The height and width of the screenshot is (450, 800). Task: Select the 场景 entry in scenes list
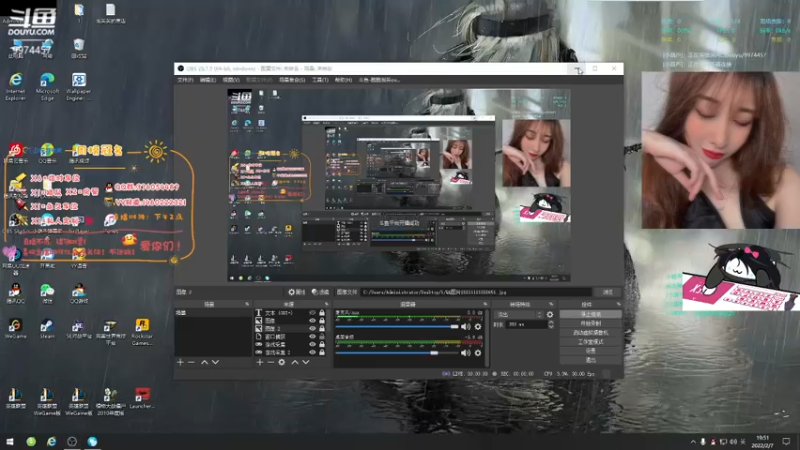point(213,313)
